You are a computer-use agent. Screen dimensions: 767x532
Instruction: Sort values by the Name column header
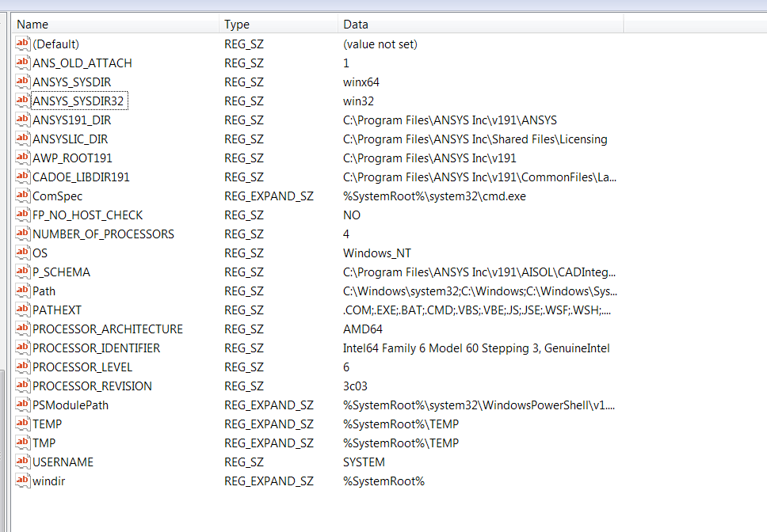(x=116, y=25)
